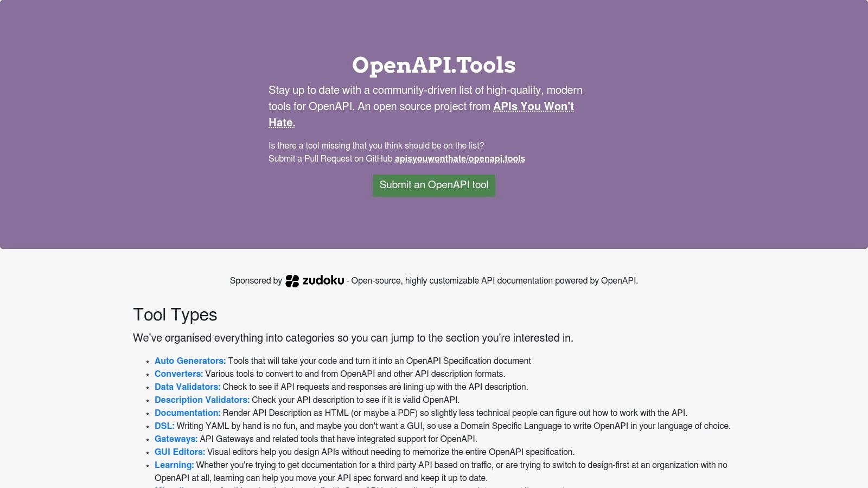Go to the Learning section link

[174, 465]
